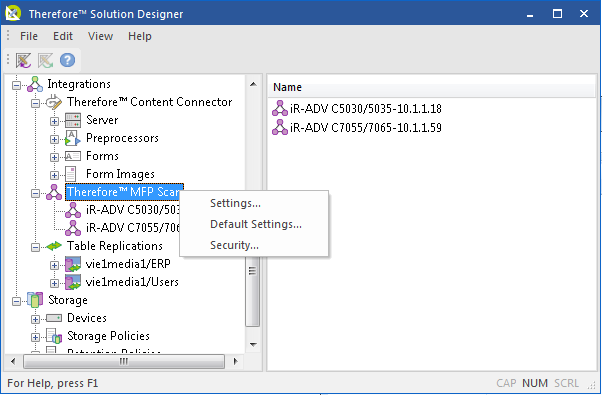This screenshot has height=395, width=602.
Task: Expand the Storage Policies node
Action: point(35,337)
